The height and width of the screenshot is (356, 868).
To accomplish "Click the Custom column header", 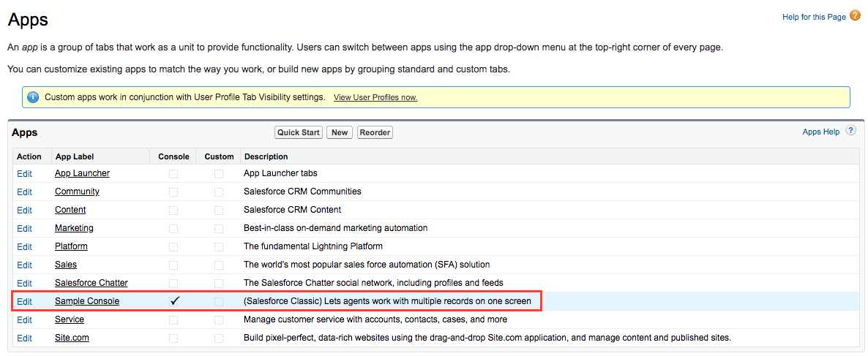I will click(220, 157).
